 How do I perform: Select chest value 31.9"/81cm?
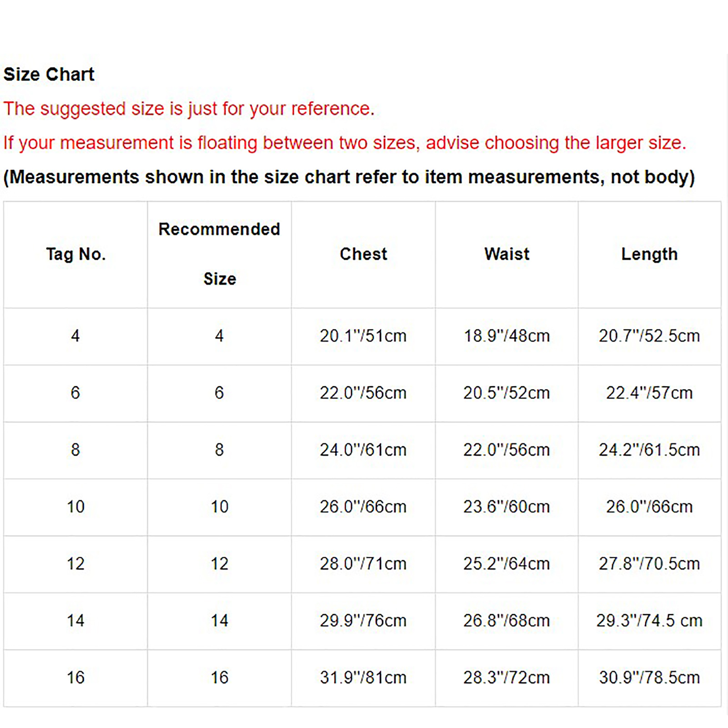coord(363,677)
